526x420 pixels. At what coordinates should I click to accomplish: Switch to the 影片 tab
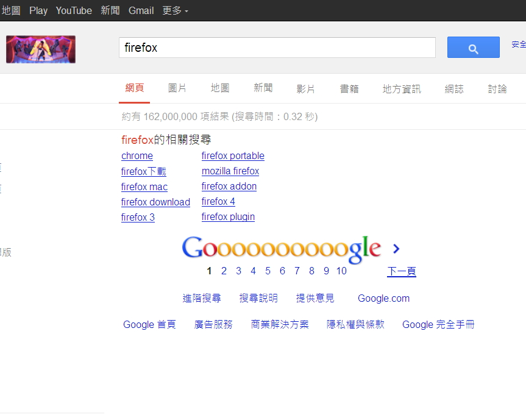point(305,89)
